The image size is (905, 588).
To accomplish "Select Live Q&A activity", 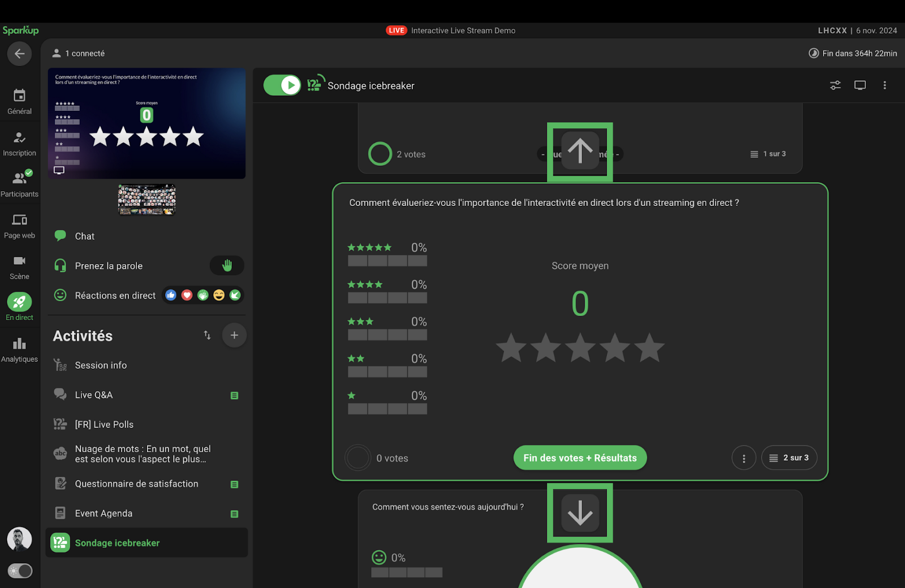I will tap(94, 395).
